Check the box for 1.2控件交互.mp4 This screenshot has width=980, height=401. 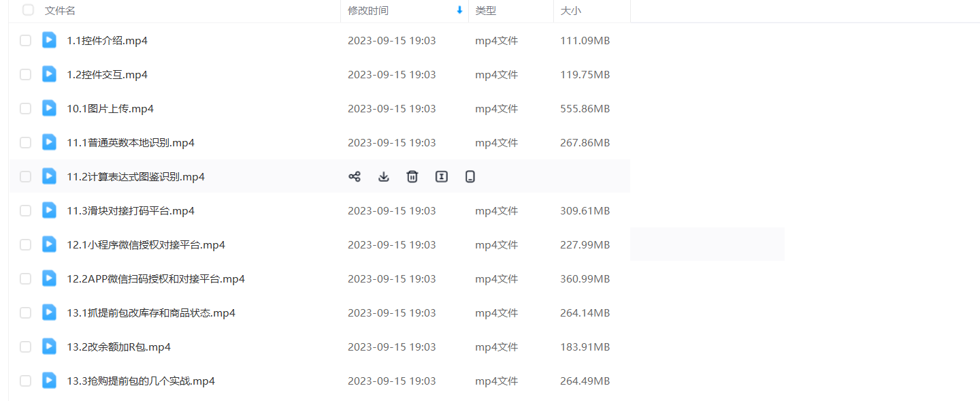coord(25,75)
